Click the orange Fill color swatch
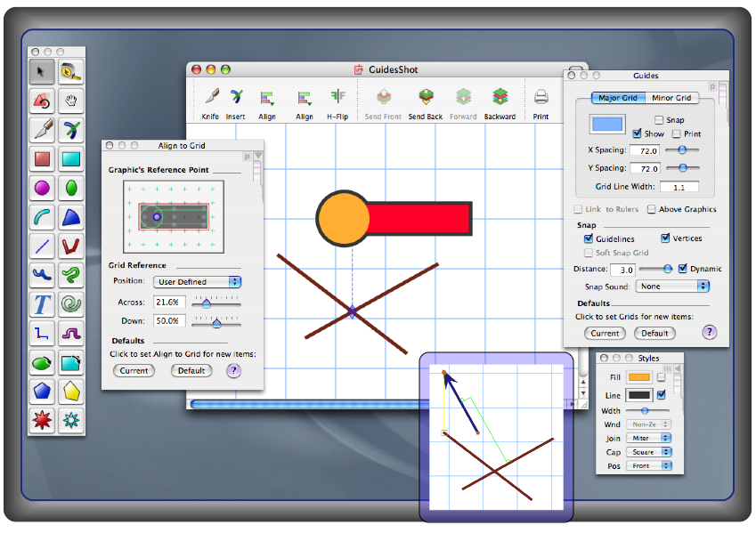This screenshot has height=533, width=756. click(x=638, y=377)
